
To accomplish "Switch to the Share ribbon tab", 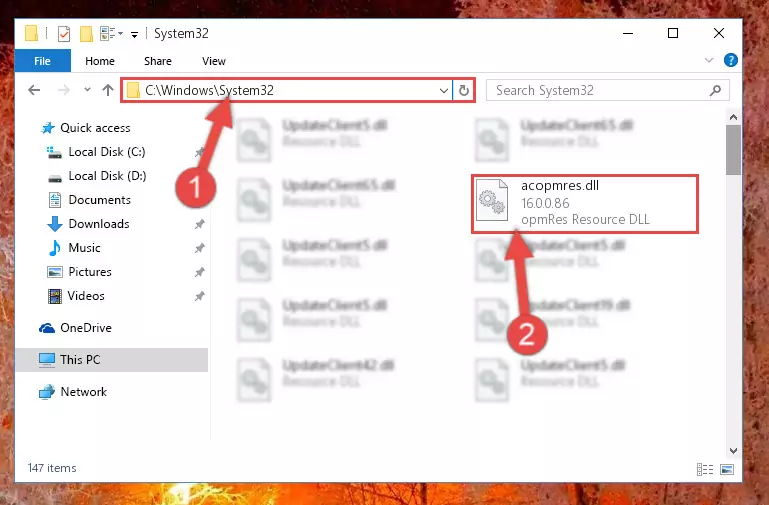I will (158, 61).
